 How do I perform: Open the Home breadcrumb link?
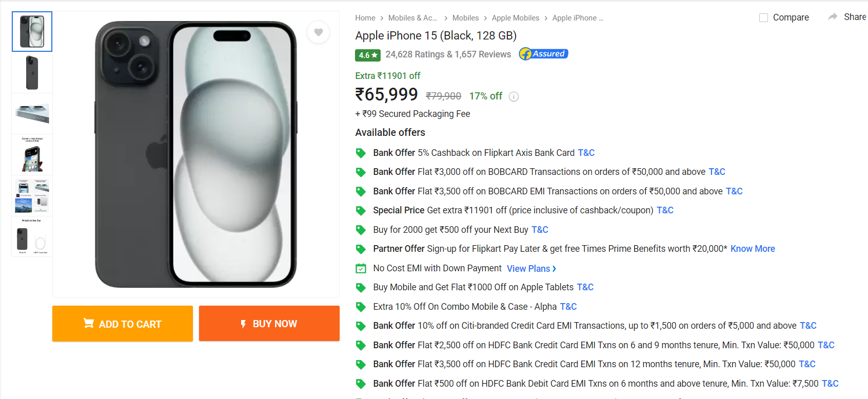365,18
